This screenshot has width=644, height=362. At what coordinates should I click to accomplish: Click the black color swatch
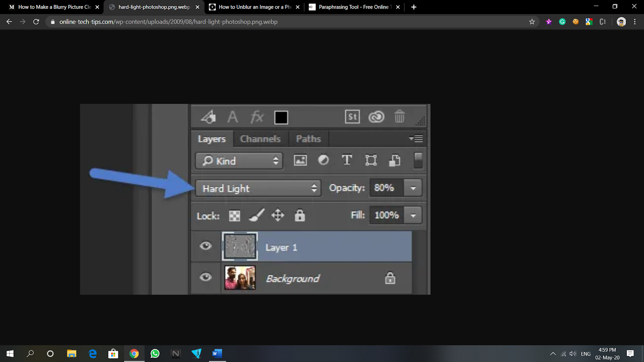(281, 117)
